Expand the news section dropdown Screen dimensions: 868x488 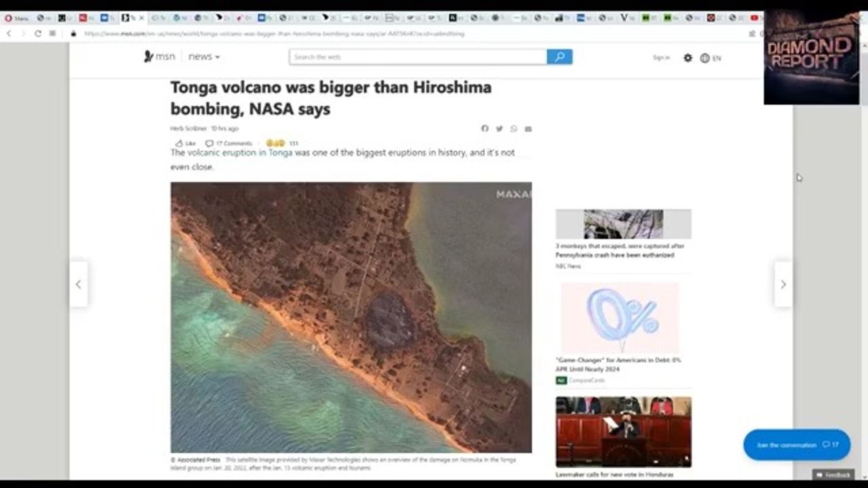pos(204,57)
